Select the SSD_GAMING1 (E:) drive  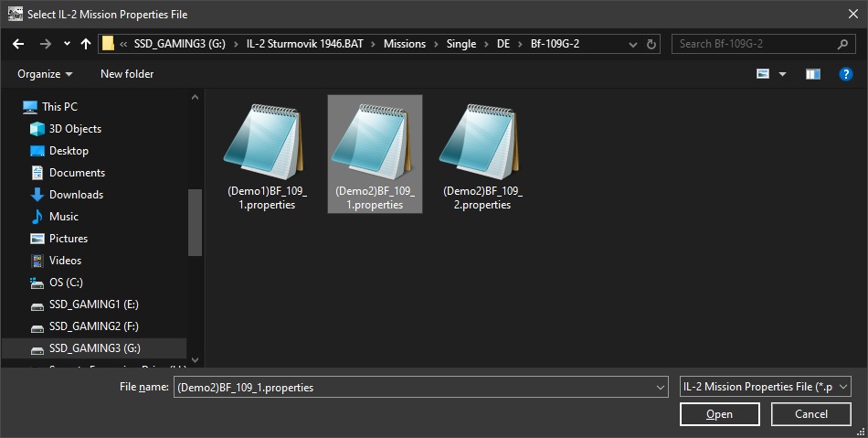point(94,304)
